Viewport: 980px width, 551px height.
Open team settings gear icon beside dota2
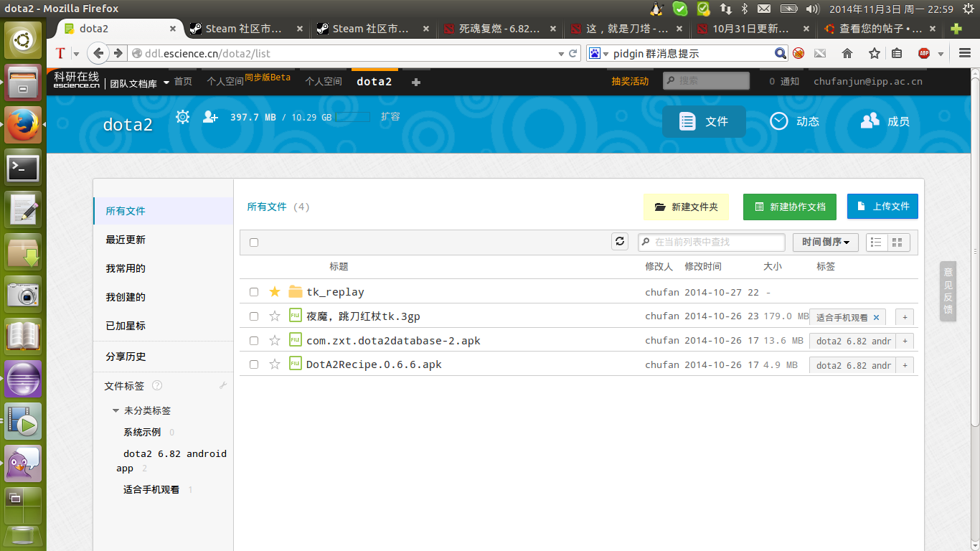pos(183,117)
